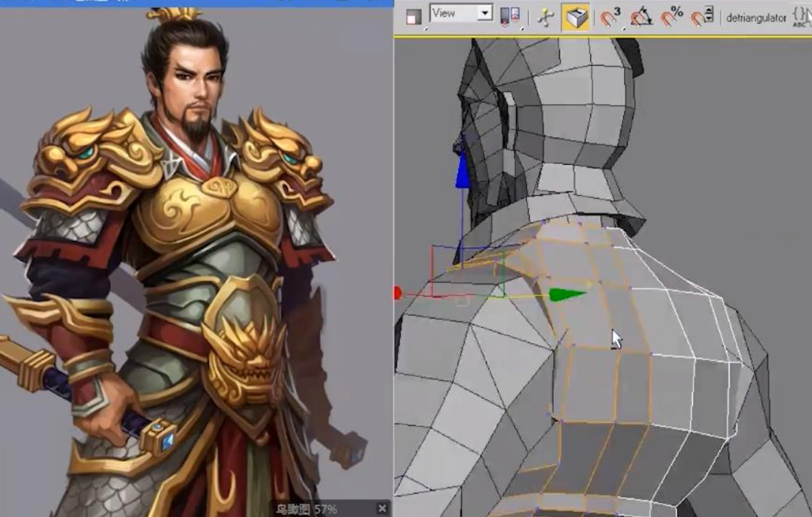Click the selection region type icon left of View
812x517 pixels.
tap(414, 18)
